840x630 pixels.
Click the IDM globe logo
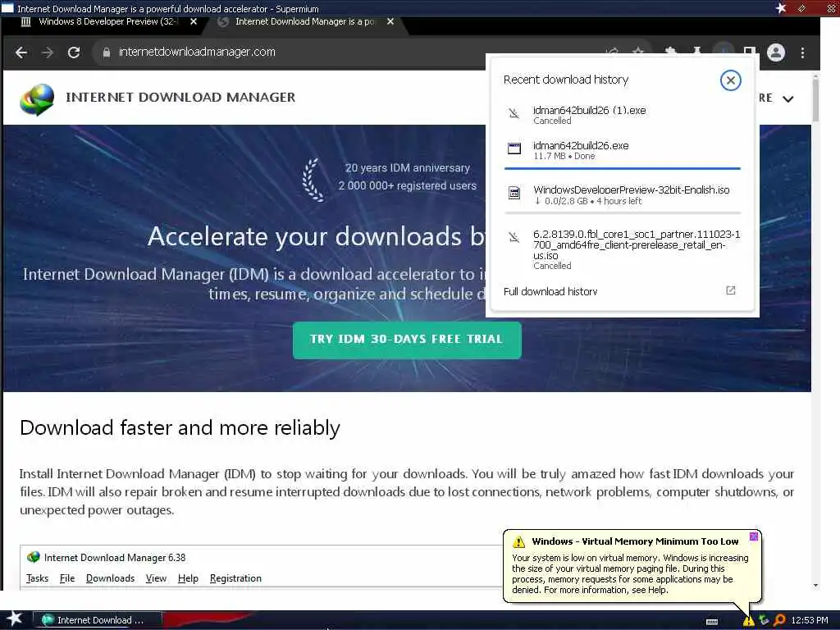37,99
